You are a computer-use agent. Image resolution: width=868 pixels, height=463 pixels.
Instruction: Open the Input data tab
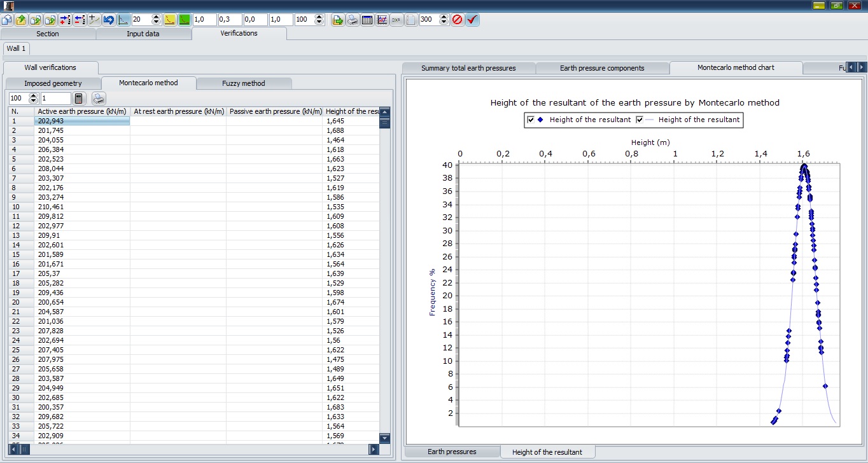click(x=143, y=34)
